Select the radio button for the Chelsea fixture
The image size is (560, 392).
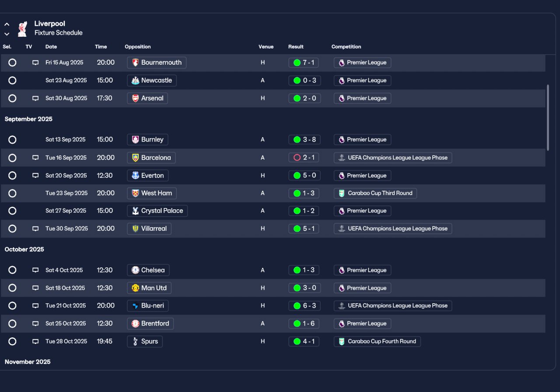coord(12,270)
